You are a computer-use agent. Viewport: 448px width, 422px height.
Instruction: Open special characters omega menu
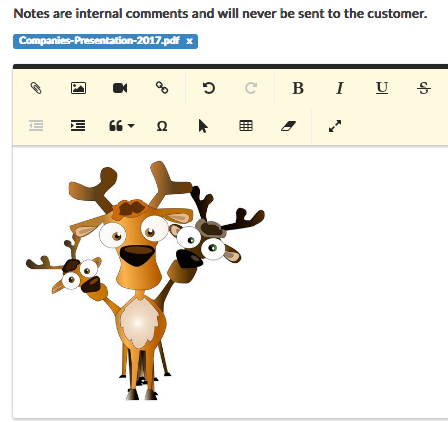point(162,126)
